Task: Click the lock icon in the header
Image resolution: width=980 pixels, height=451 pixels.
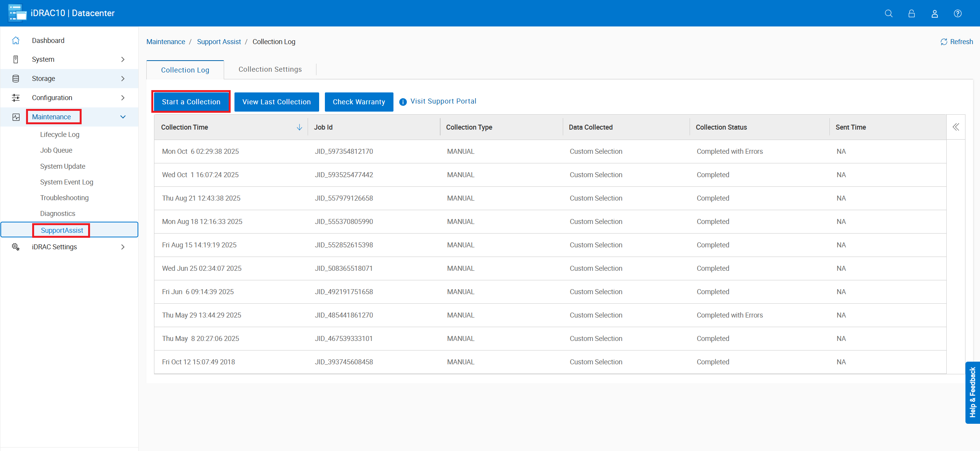Action: 911,13
